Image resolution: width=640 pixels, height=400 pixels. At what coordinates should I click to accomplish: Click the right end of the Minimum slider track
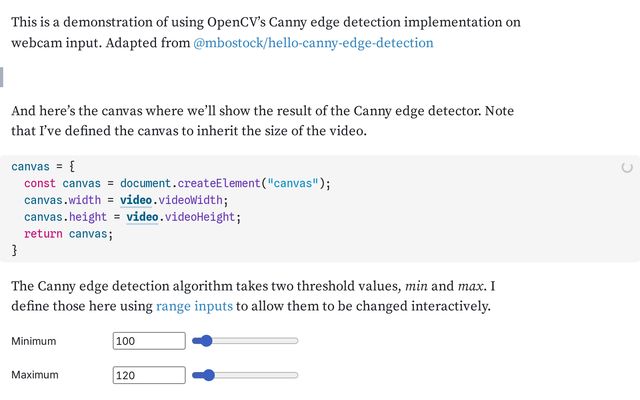coord(295,341)
